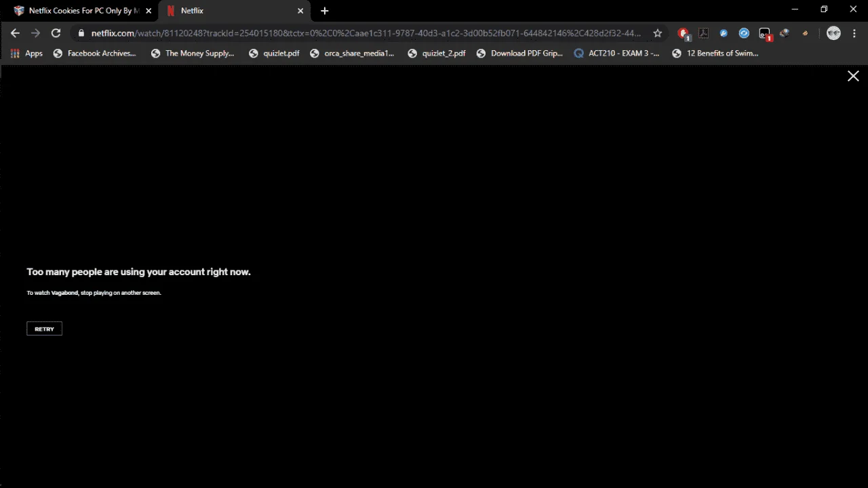Restore down the Chrome window

[824, 9]
